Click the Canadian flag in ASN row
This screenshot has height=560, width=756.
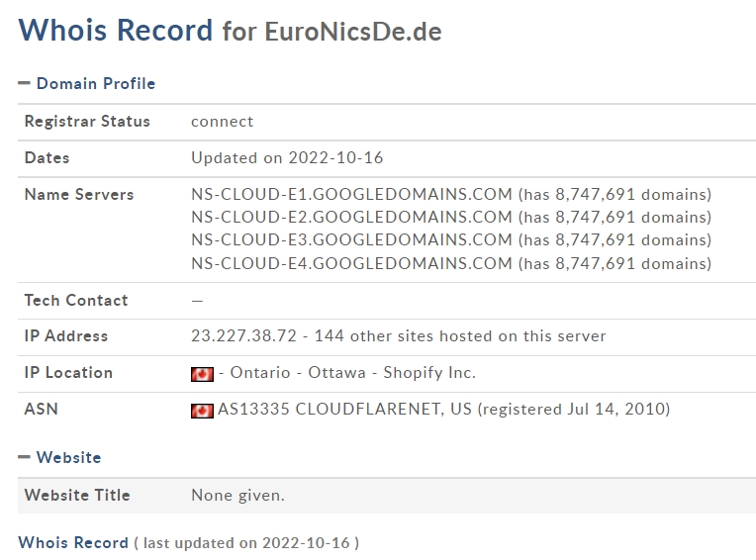pos(202,411)
